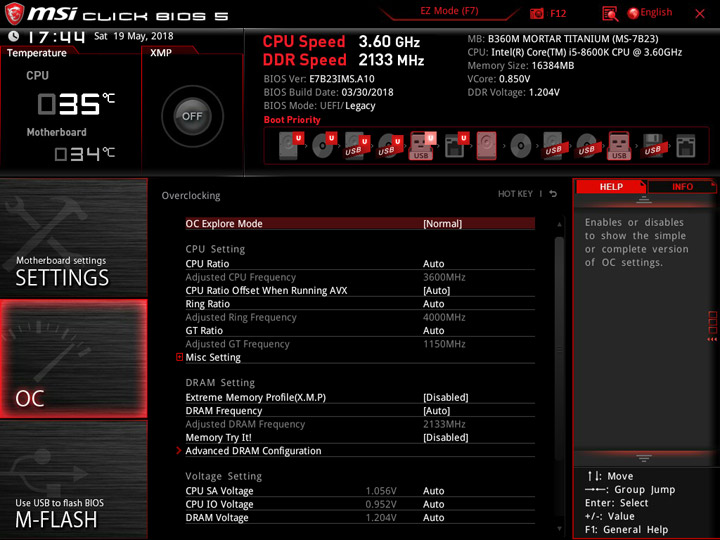This screenshot has height=540, width=720.
Task: Select the legacy USB hard disk boot icon
Action: [x=553, y=146]
